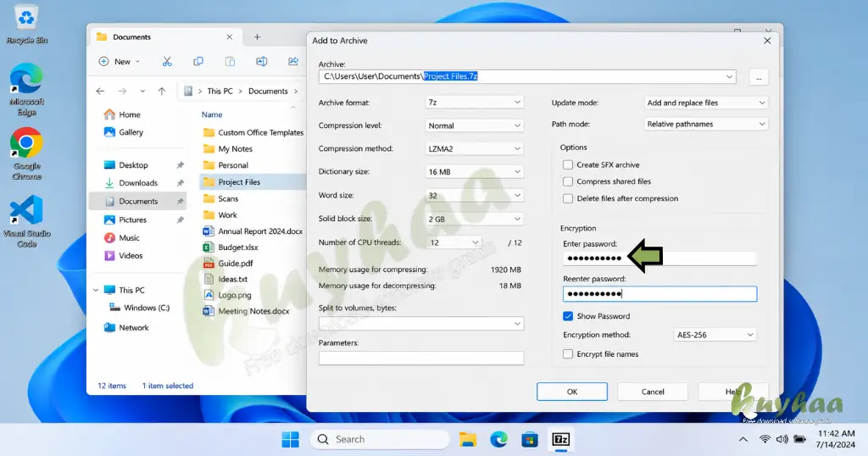
Task: Open the Dictionary size dropdown
Action: pyautogui.click(x=475, y=172)
